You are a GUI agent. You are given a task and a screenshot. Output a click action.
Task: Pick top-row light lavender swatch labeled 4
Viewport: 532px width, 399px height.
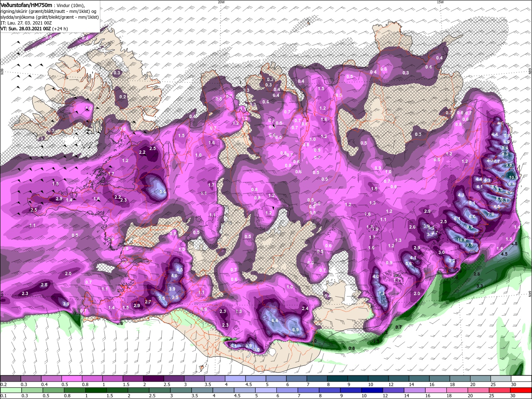click(x=235, y=379)
